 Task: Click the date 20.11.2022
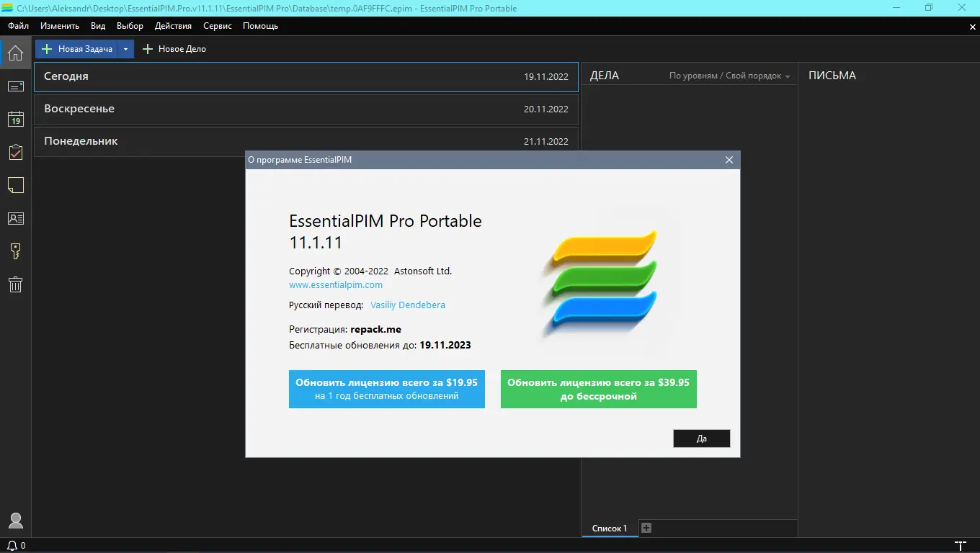pyautogui.click(x=546, y=109)
